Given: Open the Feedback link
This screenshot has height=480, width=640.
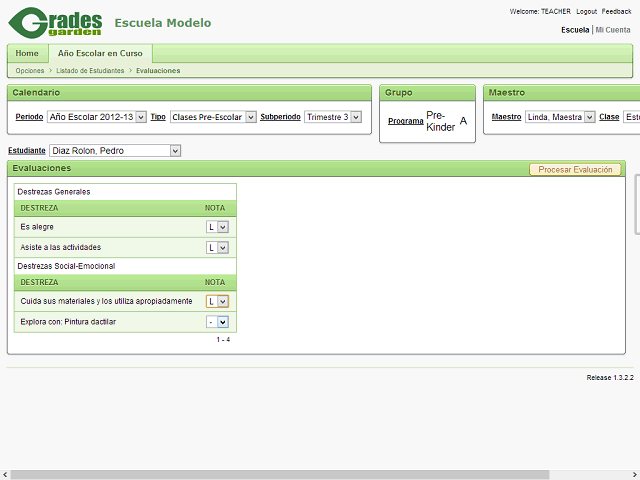Looking at the screenshot, I should coord(616,11).
